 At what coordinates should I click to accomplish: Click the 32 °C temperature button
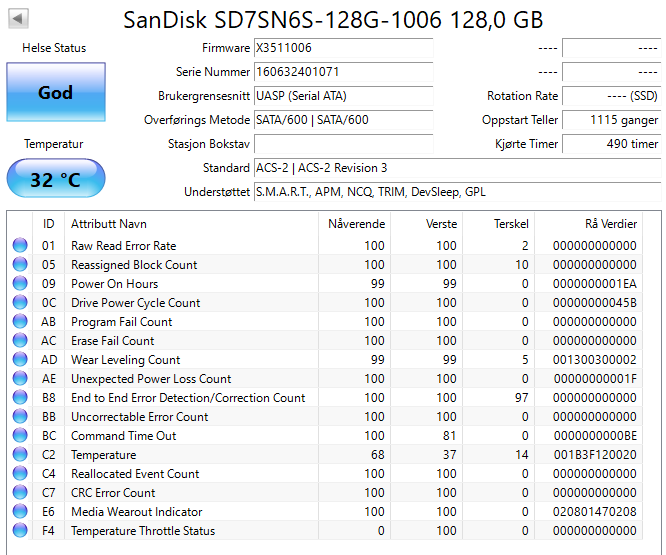click(x=55, y=180)
